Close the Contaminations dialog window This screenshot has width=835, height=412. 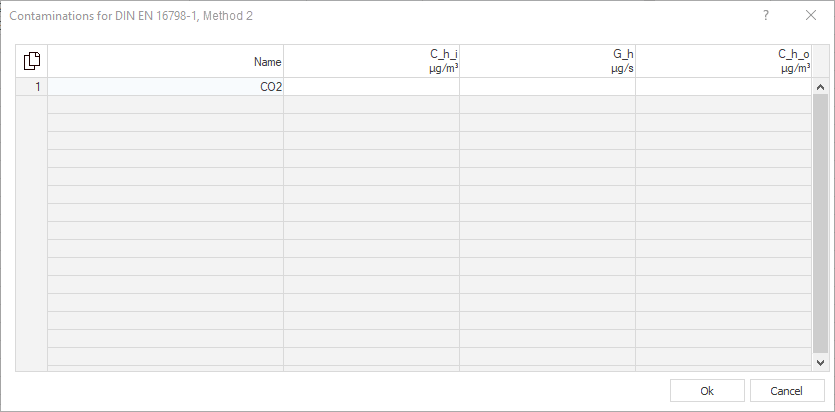[x=811, y=15]
